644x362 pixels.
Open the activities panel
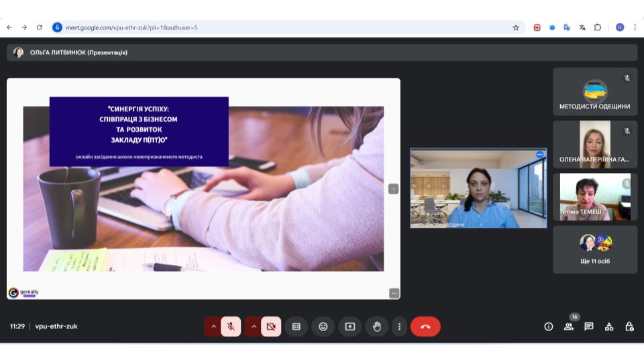click(x=609, y=326)
